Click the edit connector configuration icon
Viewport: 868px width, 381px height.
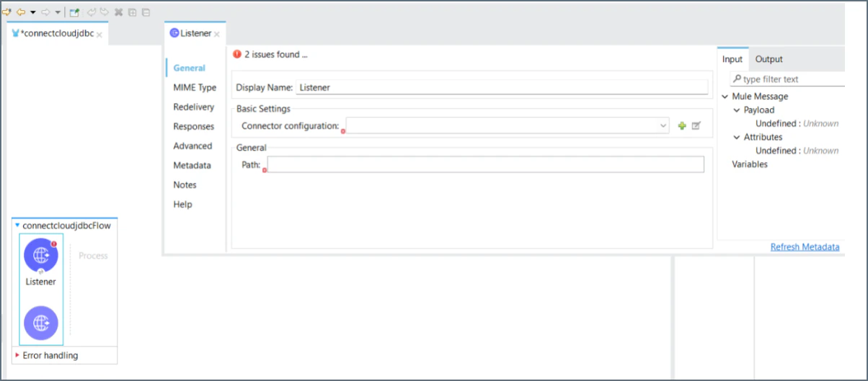696,126
